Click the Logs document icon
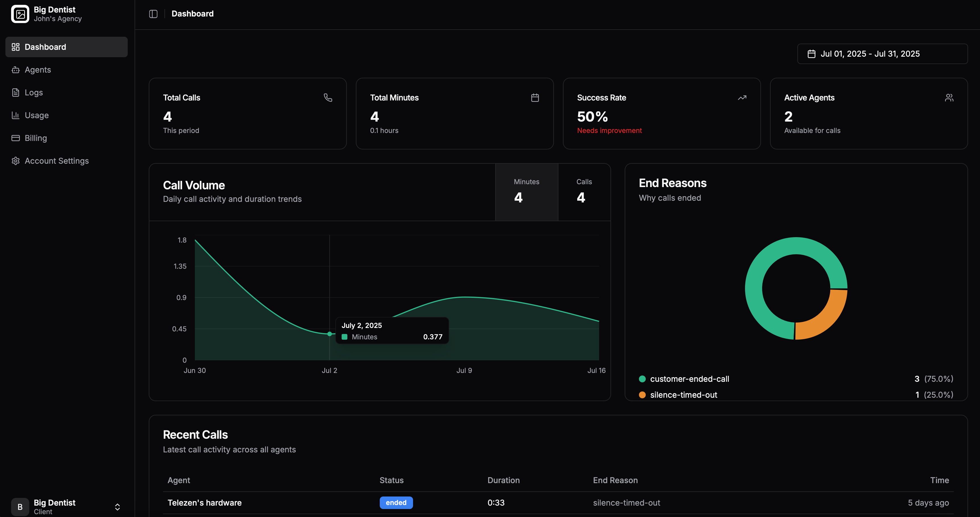This screenshot has width=980, height=517. click(16, 93)
